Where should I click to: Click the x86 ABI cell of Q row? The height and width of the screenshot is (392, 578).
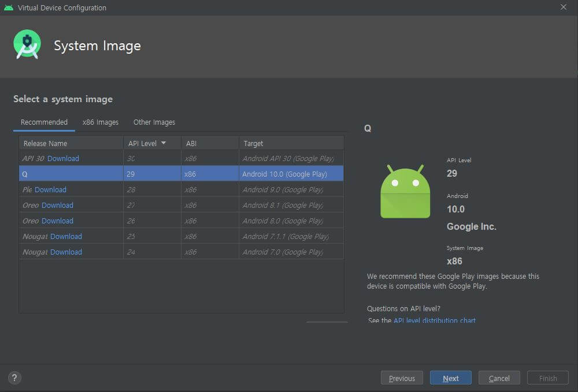click(210, 174)
